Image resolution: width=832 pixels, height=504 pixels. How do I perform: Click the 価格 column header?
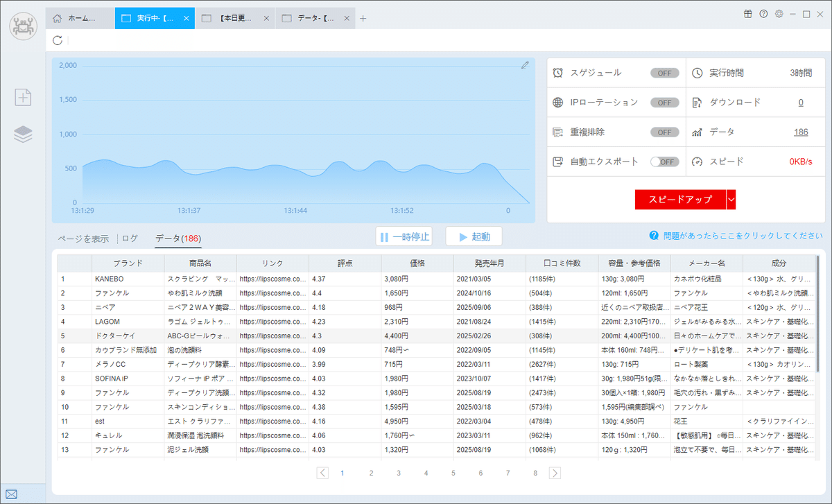click(417, 263)
